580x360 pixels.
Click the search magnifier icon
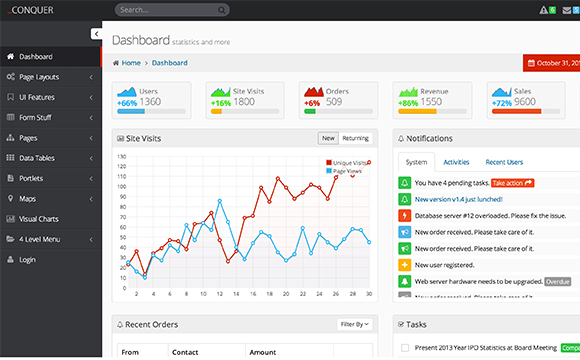221,10
